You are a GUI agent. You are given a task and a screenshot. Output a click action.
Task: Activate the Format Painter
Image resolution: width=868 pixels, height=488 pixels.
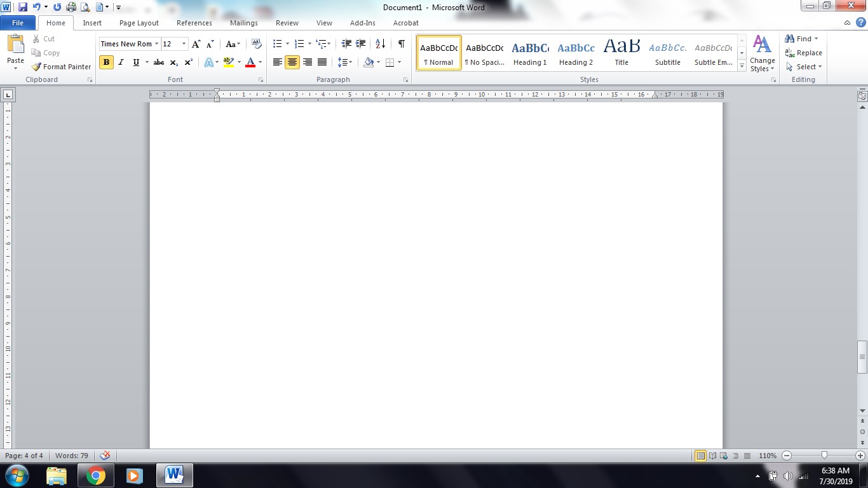61,66
